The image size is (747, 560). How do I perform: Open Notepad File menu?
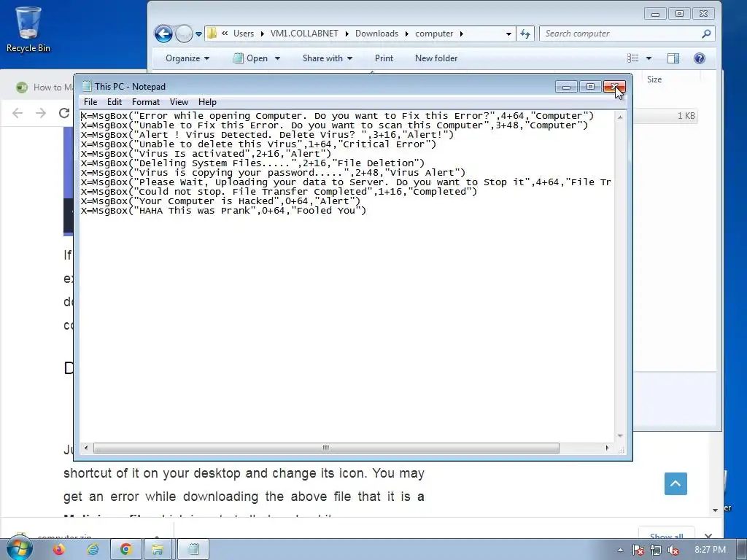90,102
